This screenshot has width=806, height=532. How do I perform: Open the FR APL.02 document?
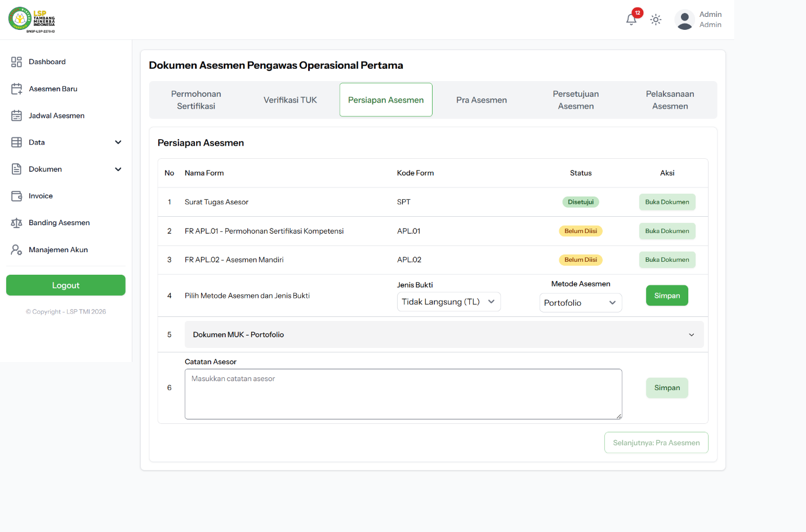pos(667,260)
